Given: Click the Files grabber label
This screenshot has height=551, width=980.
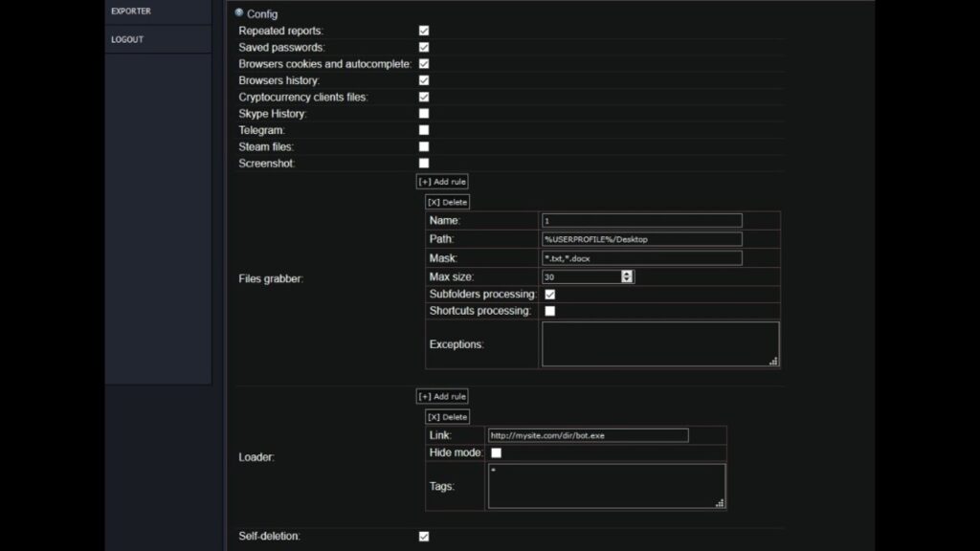Looking at the screenshot, I should [x=271, y=278].
